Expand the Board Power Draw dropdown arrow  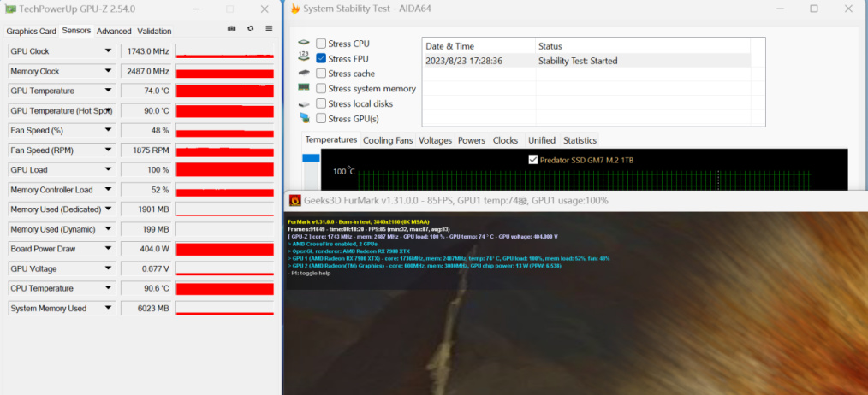point(108,249)
